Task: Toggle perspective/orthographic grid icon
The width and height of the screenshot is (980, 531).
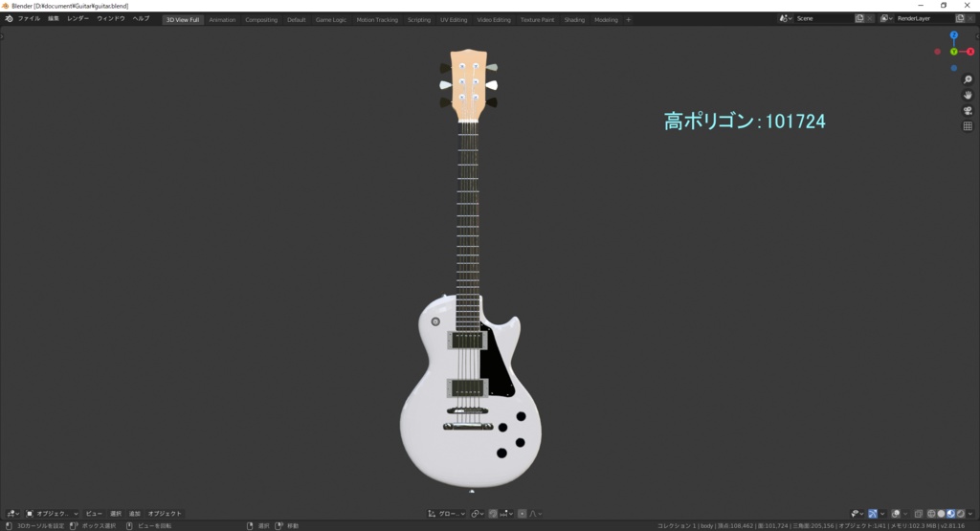Action: point(968,126)
